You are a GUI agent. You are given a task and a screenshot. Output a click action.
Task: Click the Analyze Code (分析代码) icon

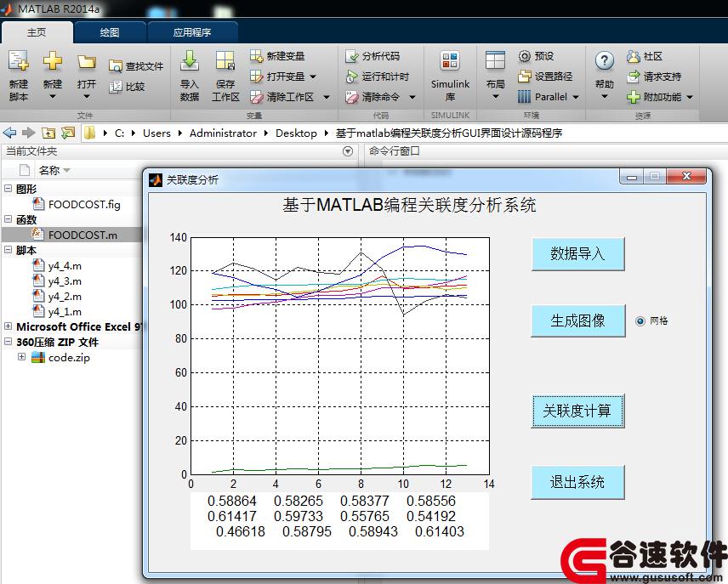pyautogui.click(x=352, y=56)
